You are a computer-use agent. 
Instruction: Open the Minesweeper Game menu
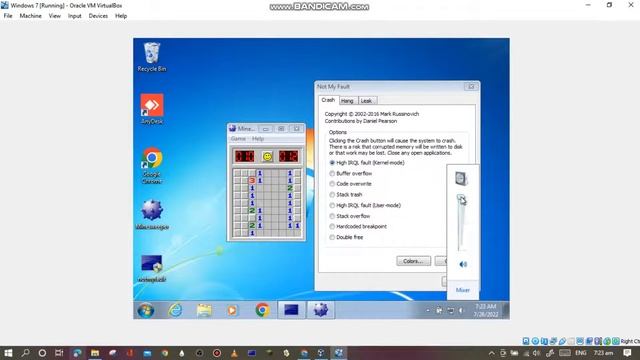(238, 139)
